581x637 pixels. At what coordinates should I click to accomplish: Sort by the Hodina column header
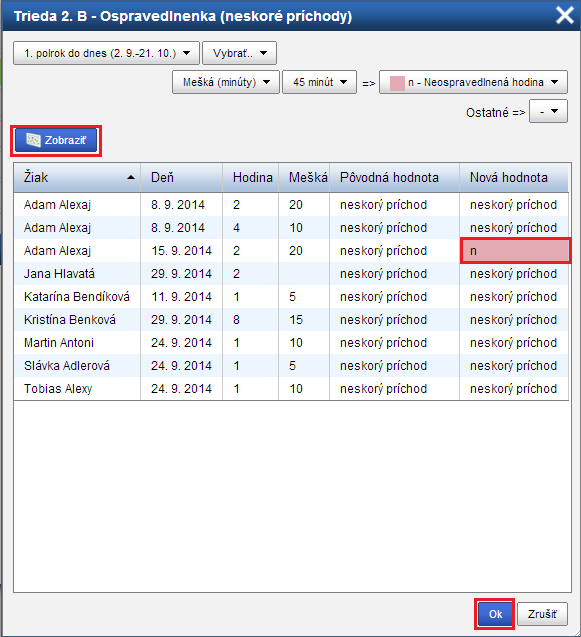click(x=251, y=178)
